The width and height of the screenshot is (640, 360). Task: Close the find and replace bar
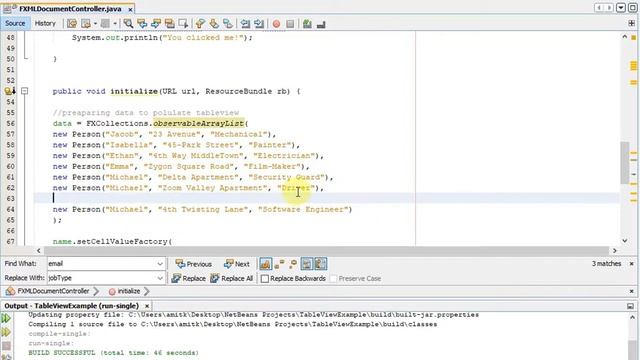631,264
